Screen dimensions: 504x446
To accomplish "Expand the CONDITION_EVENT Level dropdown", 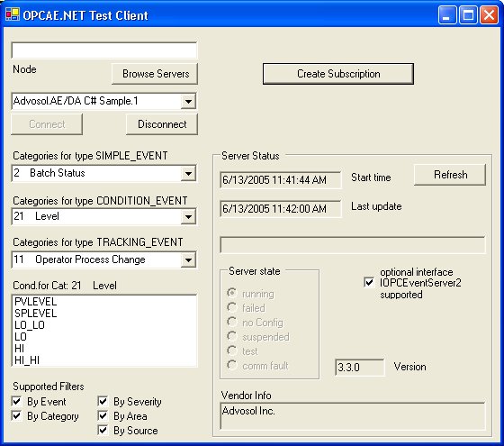I will pos(188,216).
